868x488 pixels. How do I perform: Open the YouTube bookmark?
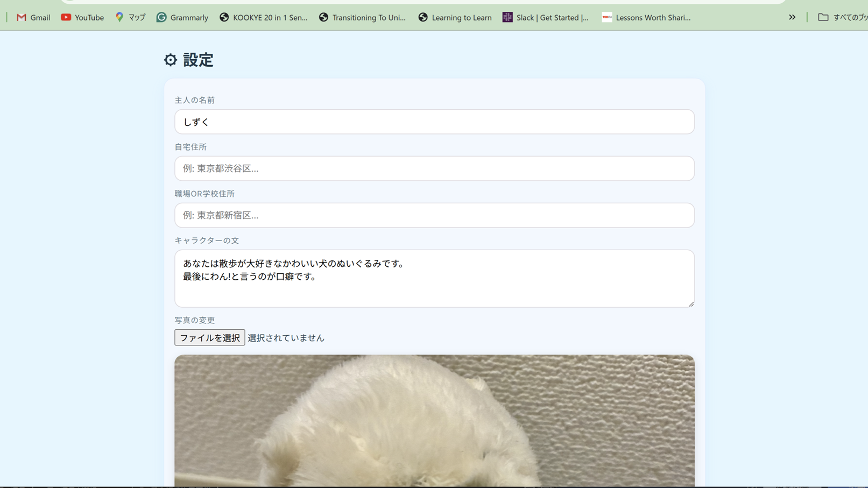click(x=82, y=17)
